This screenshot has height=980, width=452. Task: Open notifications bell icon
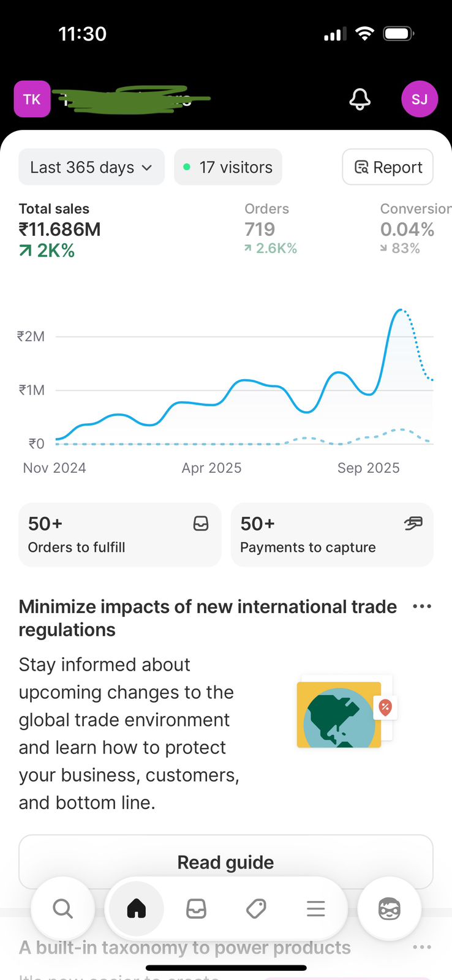click(x=360, y=99)
